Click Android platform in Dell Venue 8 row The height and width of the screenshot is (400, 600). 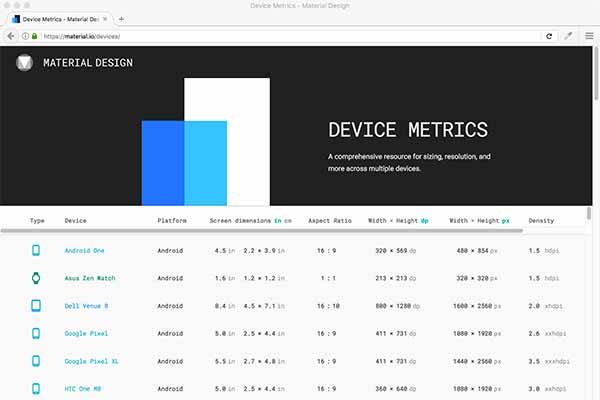tap(170, 306)
